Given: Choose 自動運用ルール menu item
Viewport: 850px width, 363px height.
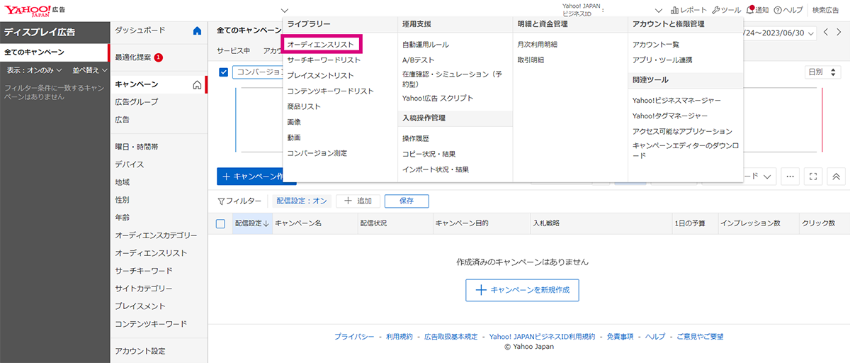Looking at the screenshot, I should tap(426, 44).
